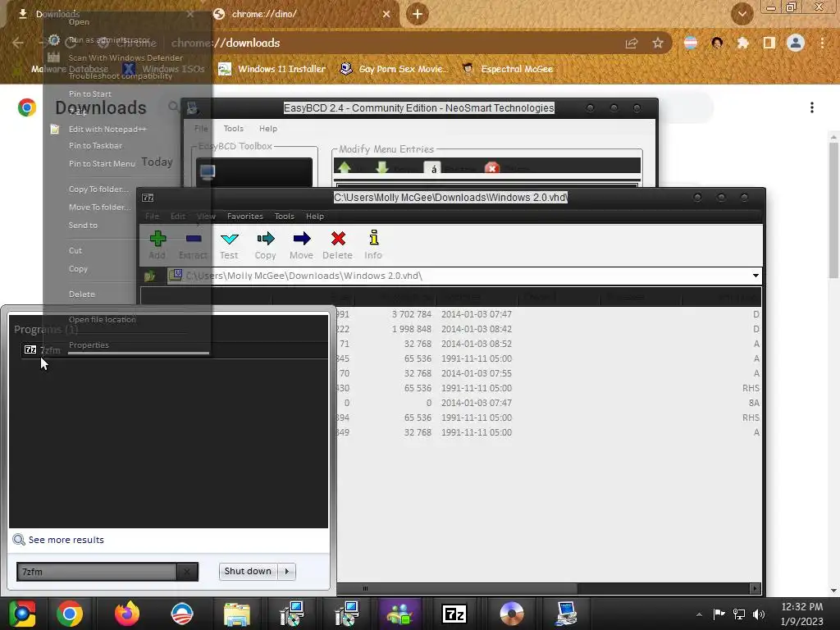The width and height of the screenshot is (840, 630).
Task: Click the rename entry icon in EasyBCD
Action: click(x=433, y=168)
